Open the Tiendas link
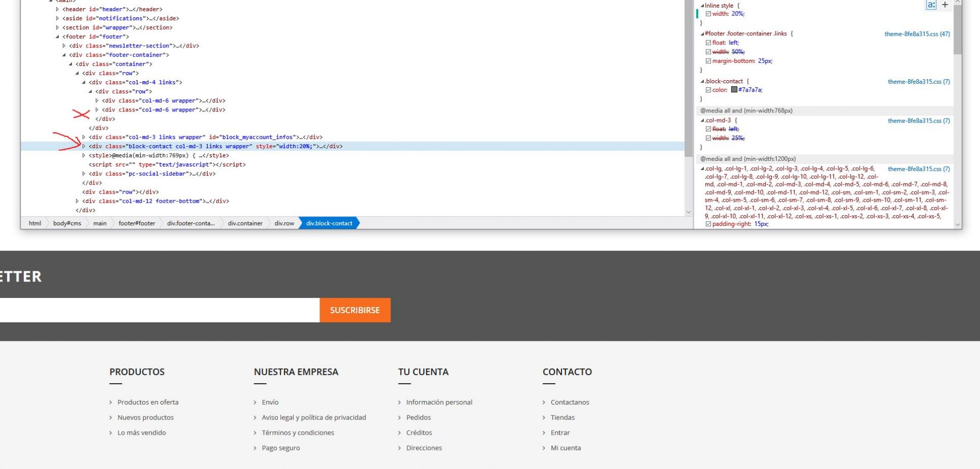Viewport: 980px width, 469px height. pyautogui.click(x=562, y=418)
